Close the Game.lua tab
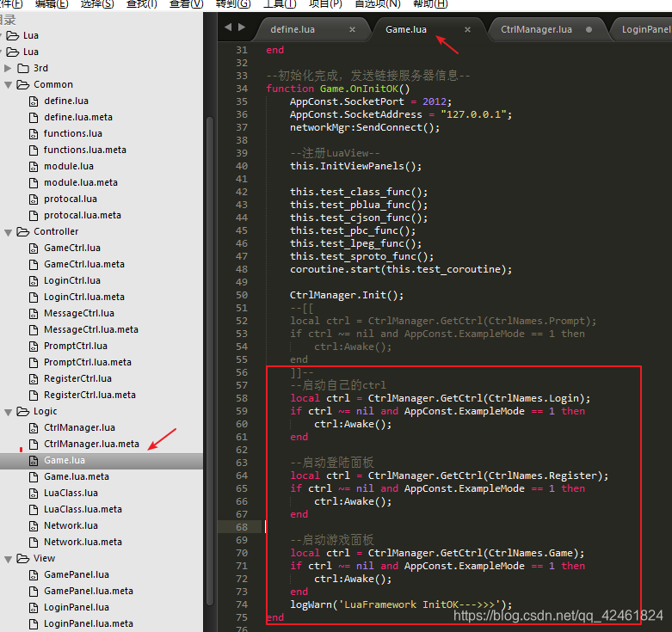Viewport: 672px width, 632px height. click(x=467, y=29)
